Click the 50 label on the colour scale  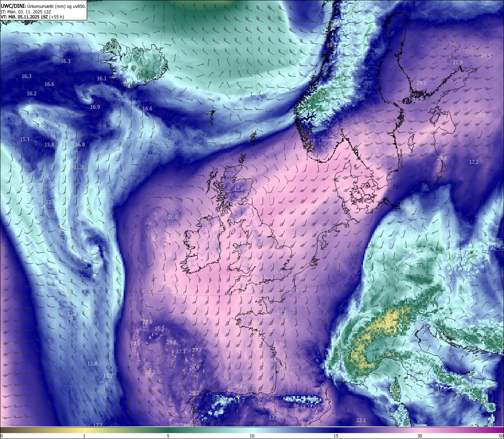(501, 436)
